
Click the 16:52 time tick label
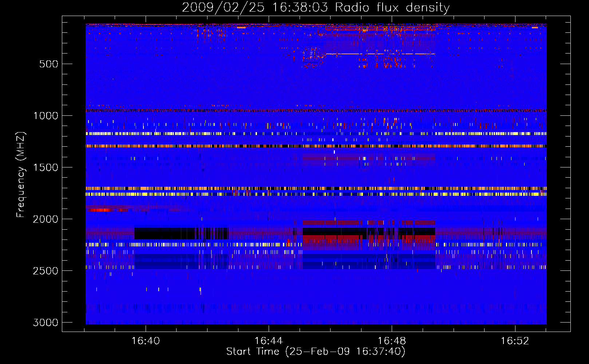[515, 341]
